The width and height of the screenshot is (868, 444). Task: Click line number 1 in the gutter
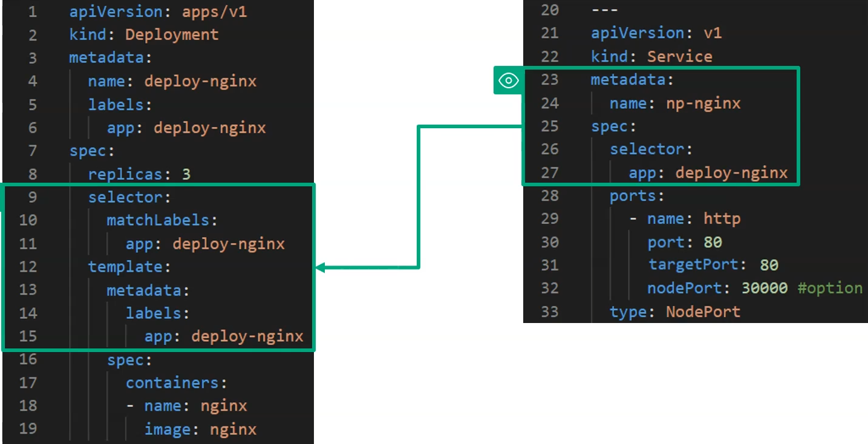[32, 12]
